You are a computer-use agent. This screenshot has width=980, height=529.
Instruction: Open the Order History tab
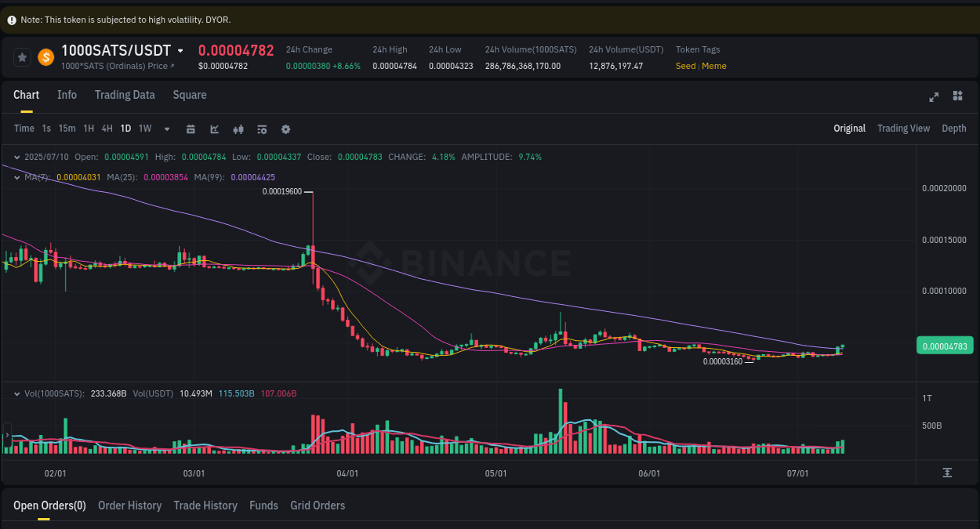pyautogui.click(x=129, y=505)
